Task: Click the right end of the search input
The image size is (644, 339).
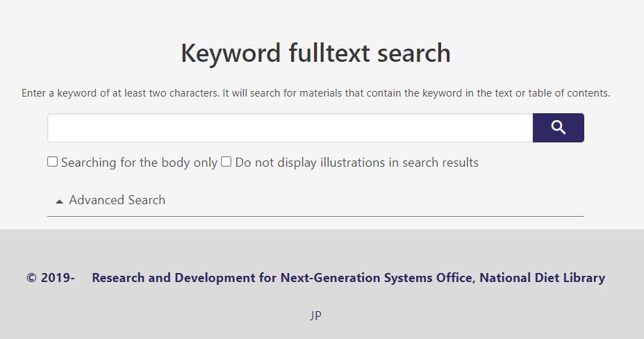Action: (x=521, y=128)
